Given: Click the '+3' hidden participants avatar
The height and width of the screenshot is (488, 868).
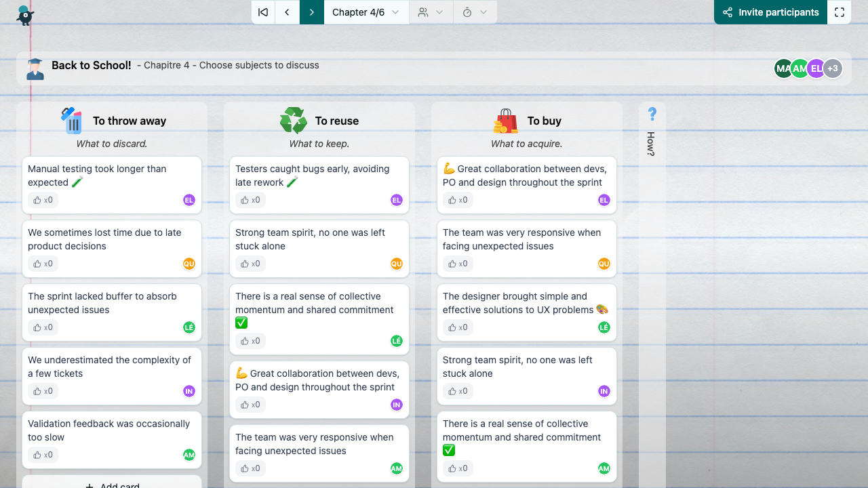Looking at the screenshot, I should tap(833, 68).
